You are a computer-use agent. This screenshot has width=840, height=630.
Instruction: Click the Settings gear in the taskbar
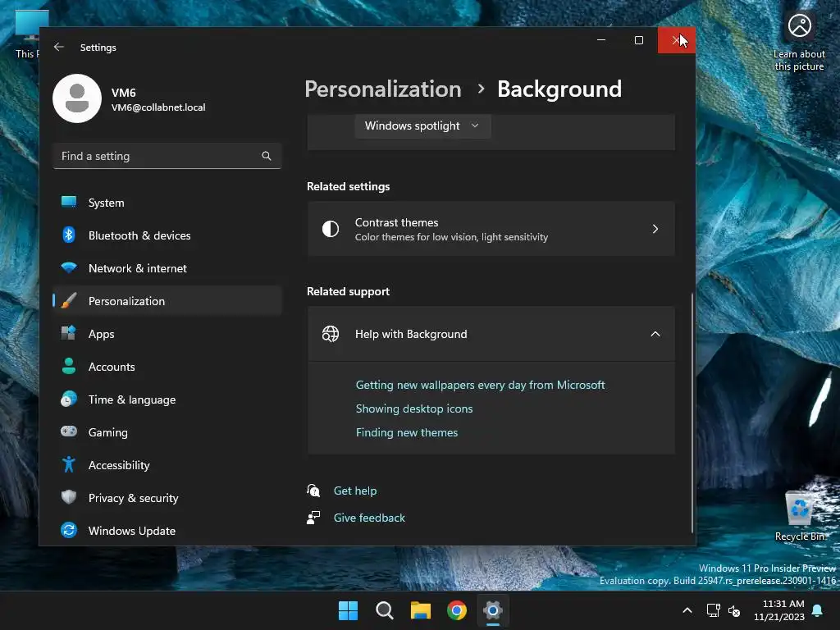tap(493, 610)
